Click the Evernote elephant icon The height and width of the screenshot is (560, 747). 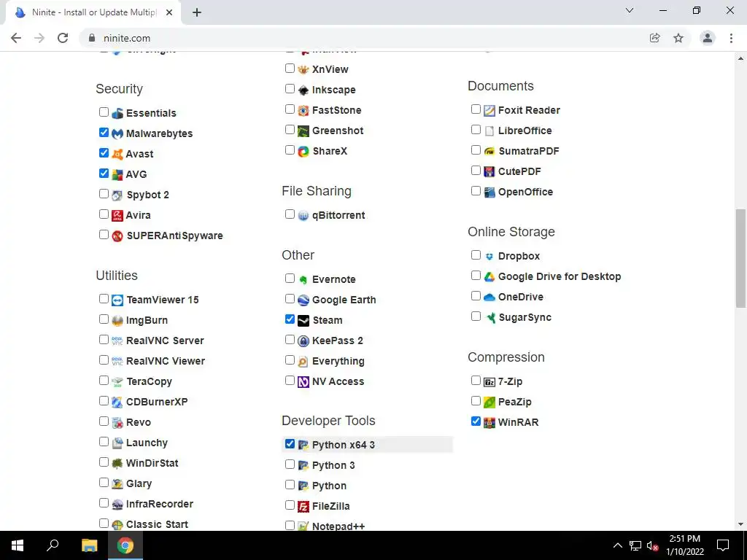click(303, 280)
